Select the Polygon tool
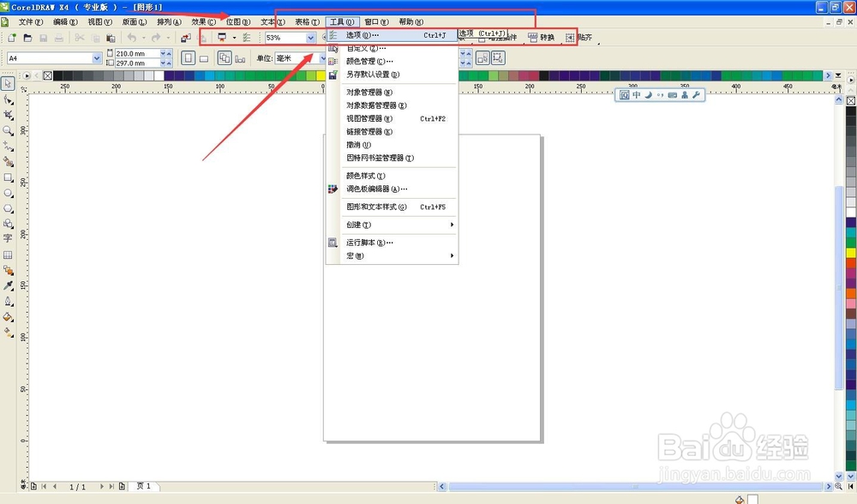Screen dimensions: 857x504 [x=8, y=209]
